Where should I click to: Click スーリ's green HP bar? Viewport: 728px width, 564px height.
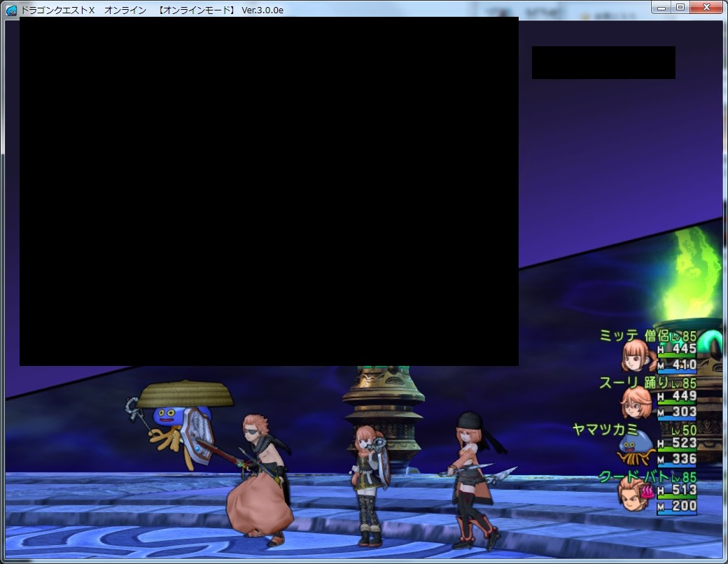pos(677,403)
